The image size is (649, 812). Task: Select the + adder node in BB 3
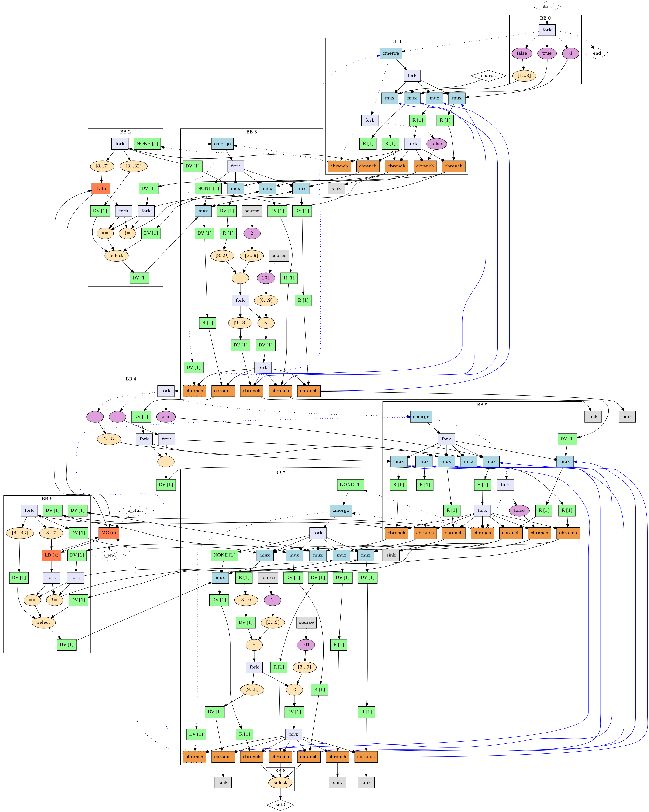point(240,278)
